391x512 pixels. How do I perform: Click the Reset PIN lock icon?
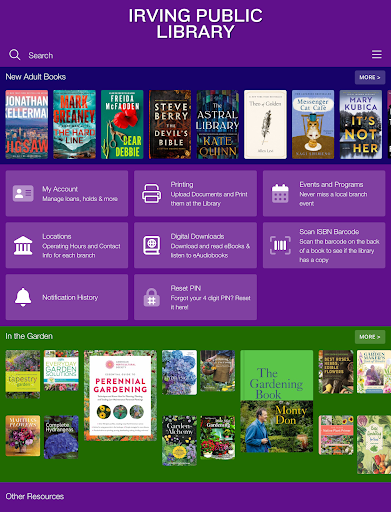pos(152,297)
